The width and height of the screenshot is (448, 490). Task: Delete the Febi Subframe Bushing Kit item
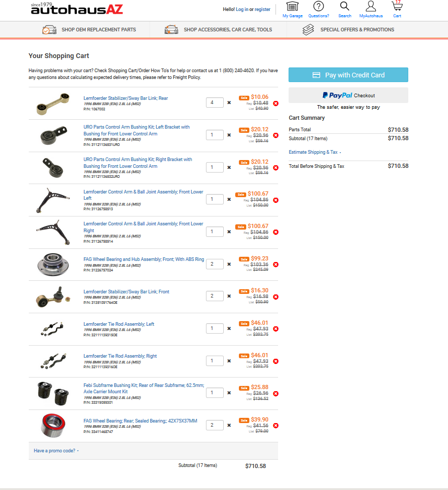click(x=276, y=393)
